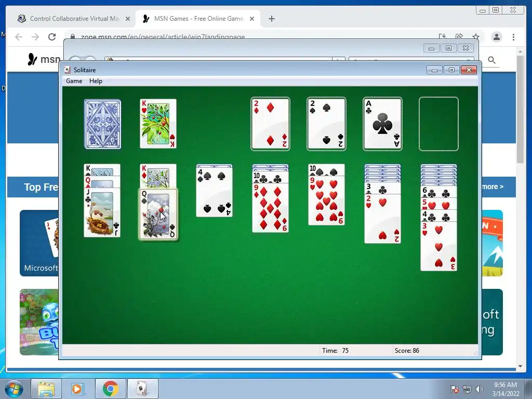Image resolution: width=532 pixels, height=399 pixels.
Task: Select the 10 of Clubs in fourth column
Action: point(270,178)
